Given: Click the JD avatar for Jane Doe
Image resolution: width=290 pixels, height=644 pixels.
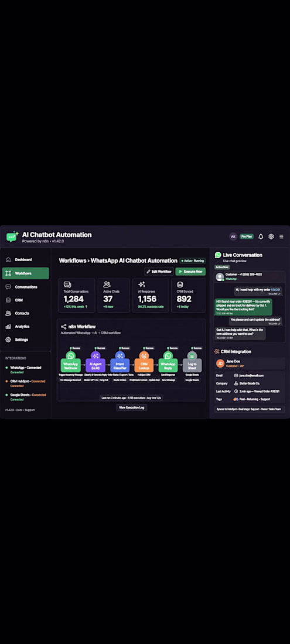Looking at the screenshot, I should click(220, 364).
